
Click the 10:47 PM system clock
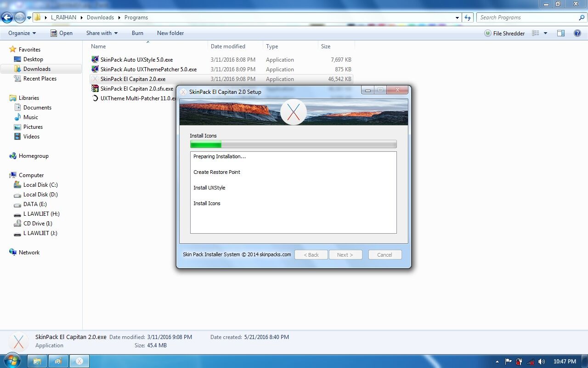565,362
